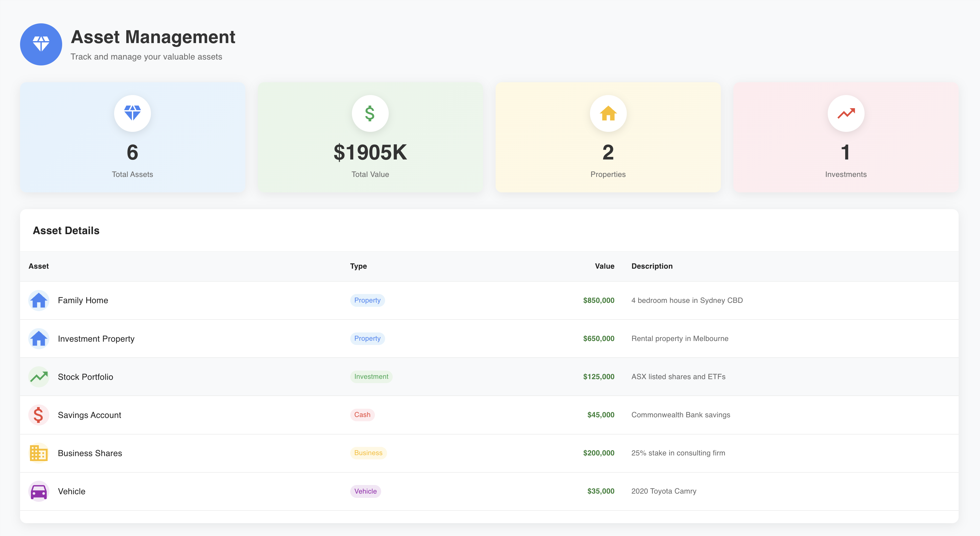Click the Value column header
This screenshot has height=536, width=980.
604,266
